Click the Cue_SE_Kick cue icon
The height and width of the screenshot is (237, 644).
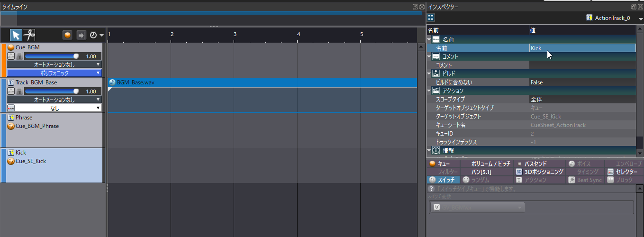11,161
